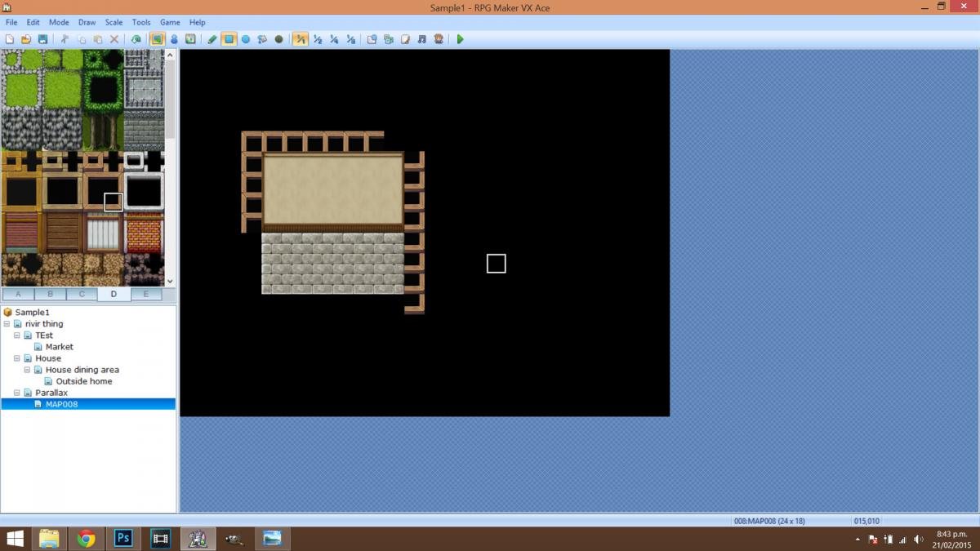
Task: Select the Shadow Pen tool
Action: tap(278, 38)
